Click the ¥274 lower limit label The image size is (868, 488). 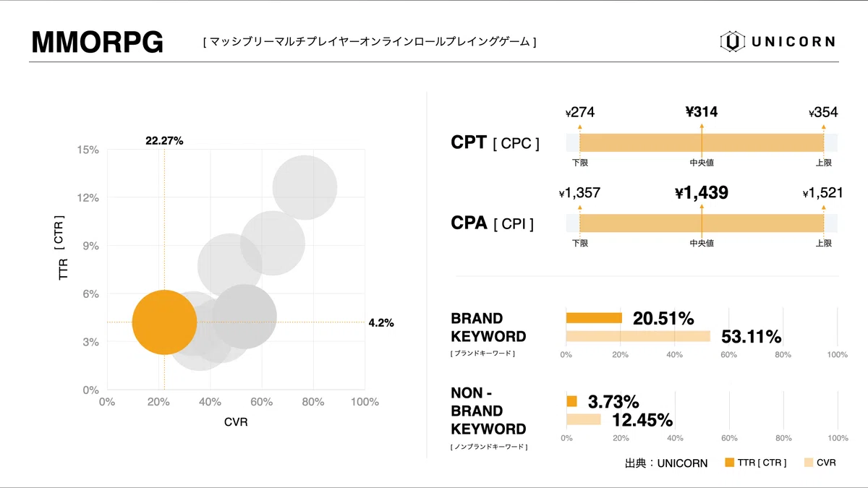click(580, 112)
